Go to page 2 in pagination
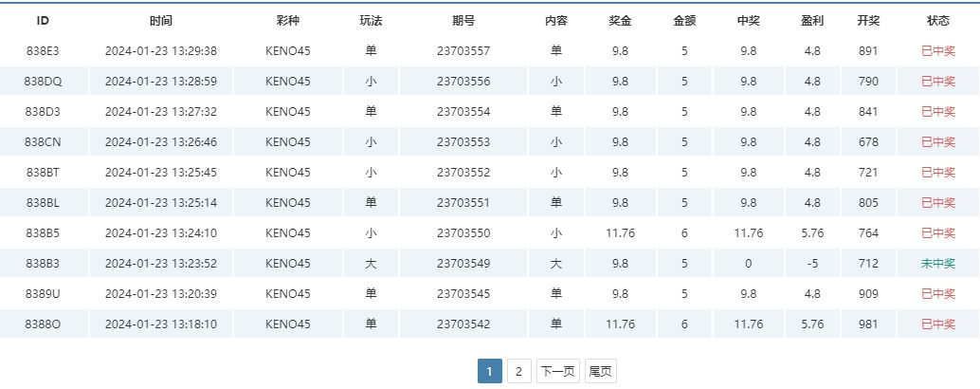This screenshot has width=980, height=389. click(x=518, y=372)
